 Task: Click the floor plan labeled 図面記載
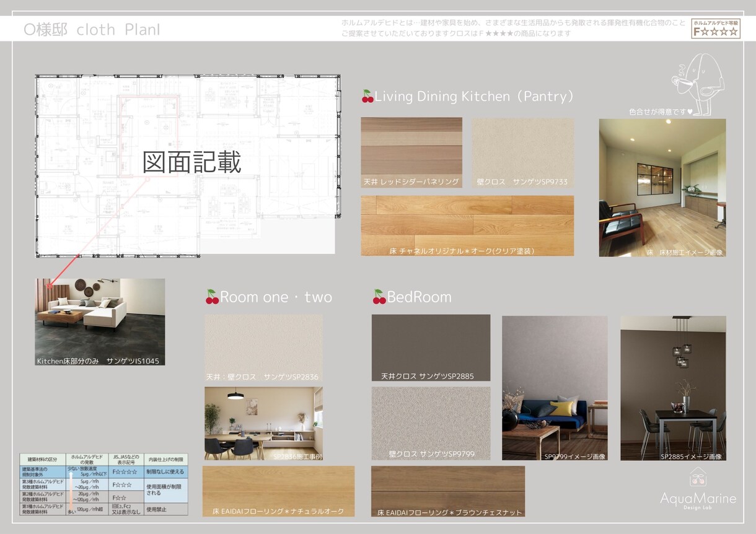(x=188, y=165)
